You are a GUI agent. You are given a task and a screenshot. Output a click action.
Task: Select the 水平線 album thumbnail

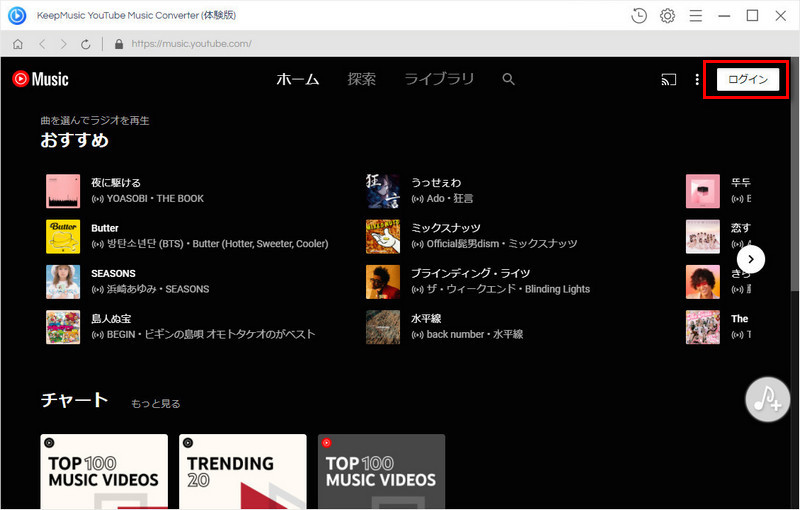pos(383,327)
